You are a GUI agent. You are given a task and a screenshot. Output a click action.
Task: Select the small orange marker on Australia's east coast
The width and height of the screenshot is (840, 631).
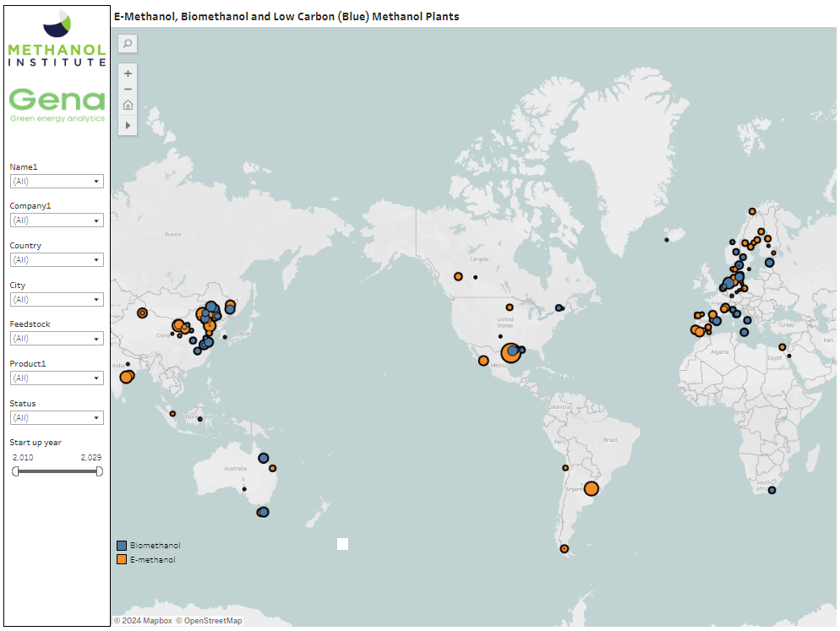273,468
